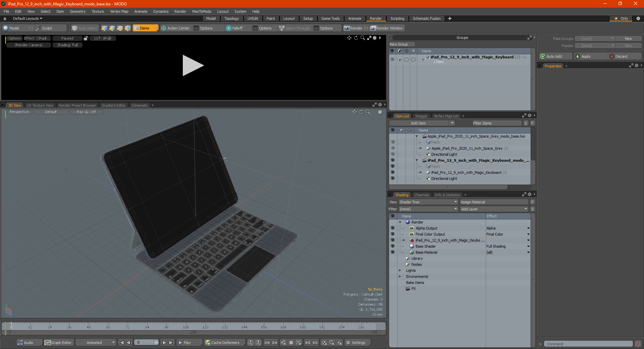Toggle visibility of Base Shader layer
Screen dimensions: 644x349
coord(393,246)
